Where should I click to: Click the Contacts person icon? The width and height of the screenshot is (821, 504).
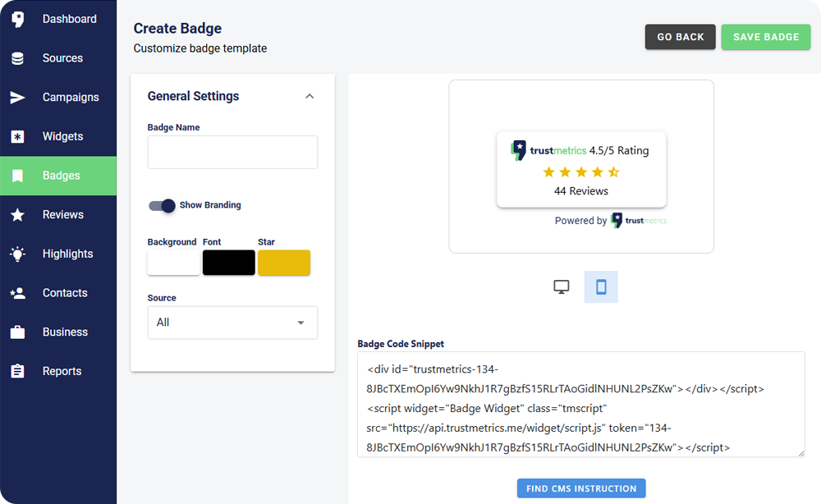(x=17, y=293)
